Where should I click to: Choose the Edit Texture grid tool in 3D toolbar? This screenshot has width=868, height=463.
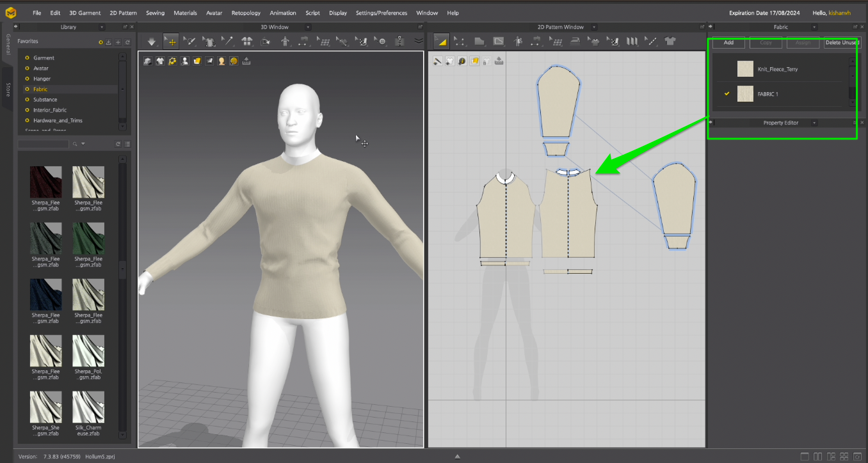click(324, 41)
